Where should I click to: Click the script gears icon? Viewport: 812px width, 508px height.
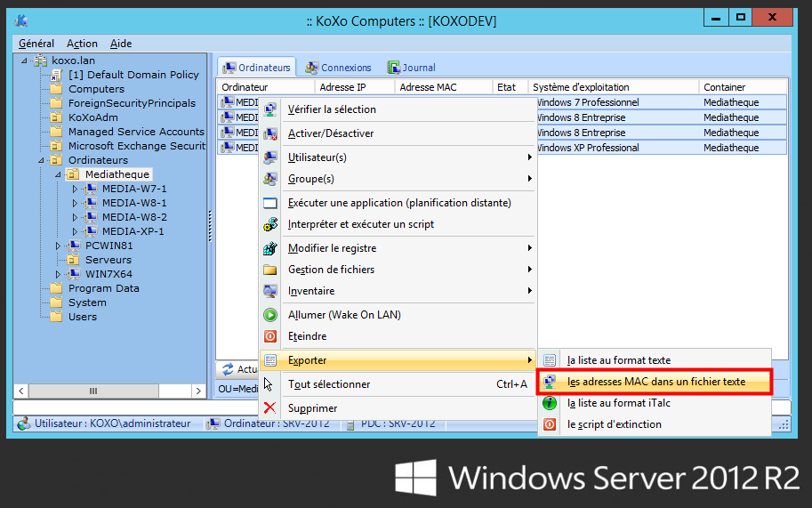[269, 224]
